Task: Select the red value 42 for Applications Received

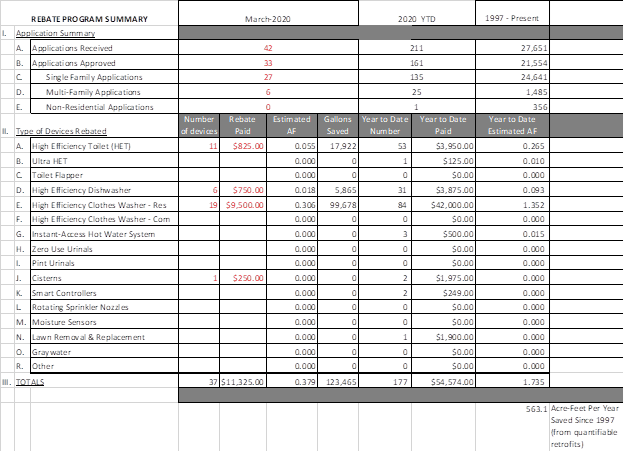Action: (267, 47)
